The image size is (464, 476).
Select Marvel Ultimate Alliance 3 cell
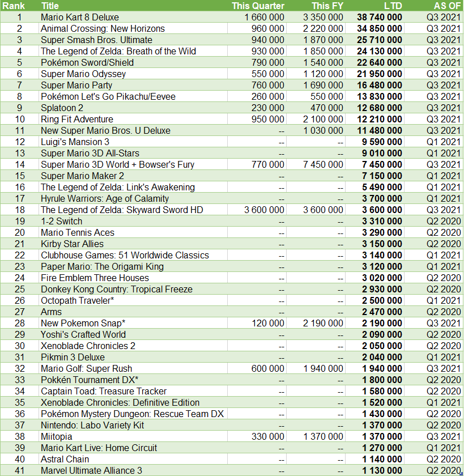133,470
